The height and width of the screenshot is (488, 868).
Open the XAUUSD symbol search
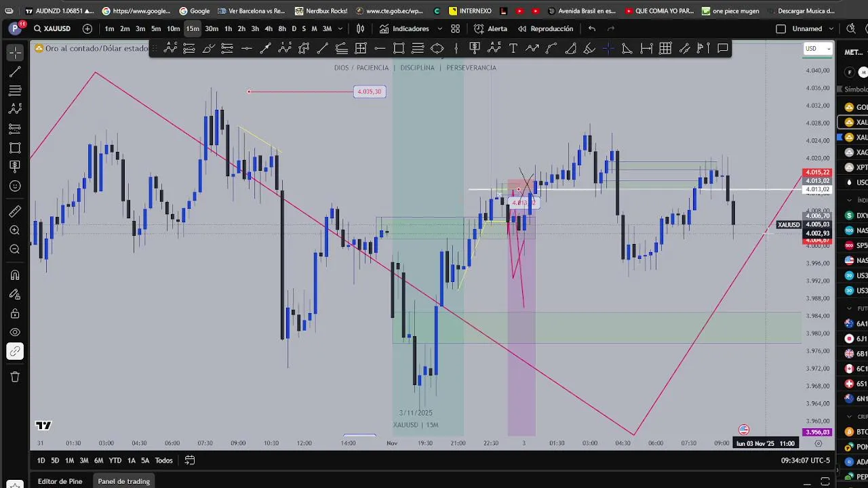tap(52, 28)
